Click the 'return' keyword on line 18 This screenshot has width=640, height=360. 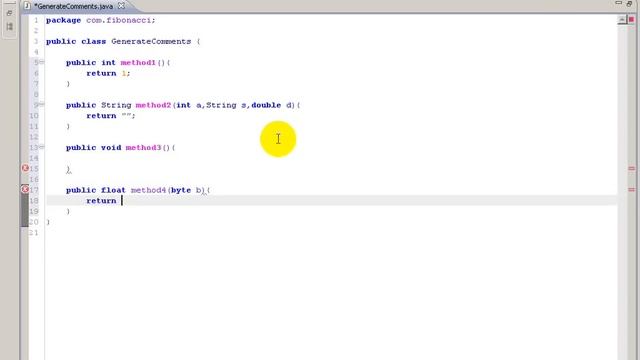coord(101,200)
